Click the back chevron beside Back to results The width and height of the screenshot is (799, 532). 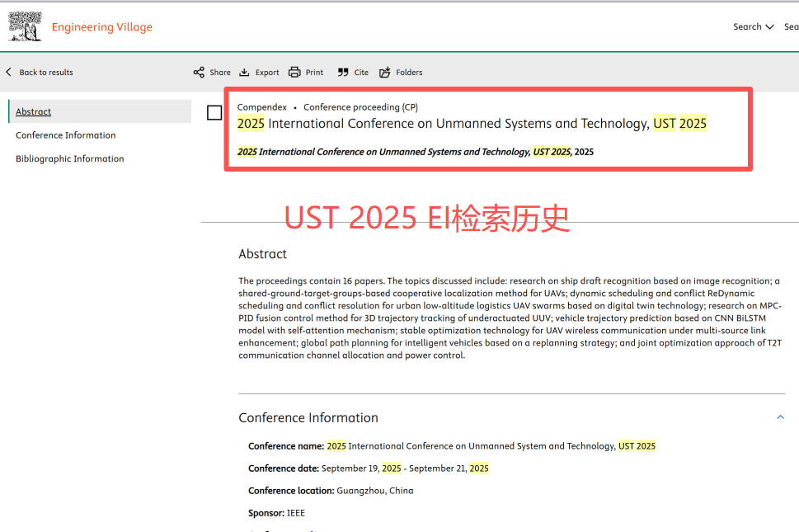pos(7,72)
